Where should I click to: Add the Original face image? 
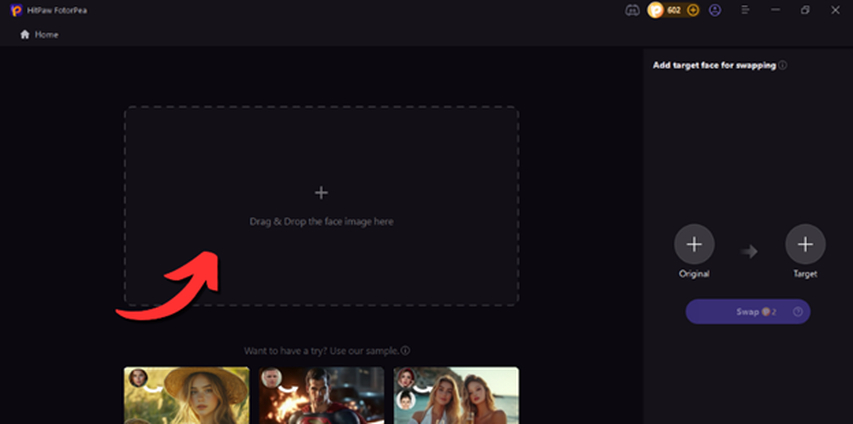tap(694, 244)
